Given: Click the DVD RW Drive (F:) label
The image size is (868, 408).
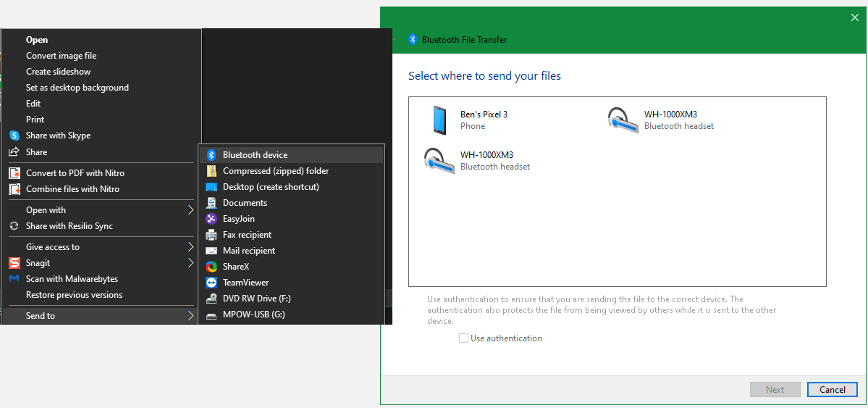Looking at the screenshot, I should tap(257, 299).
